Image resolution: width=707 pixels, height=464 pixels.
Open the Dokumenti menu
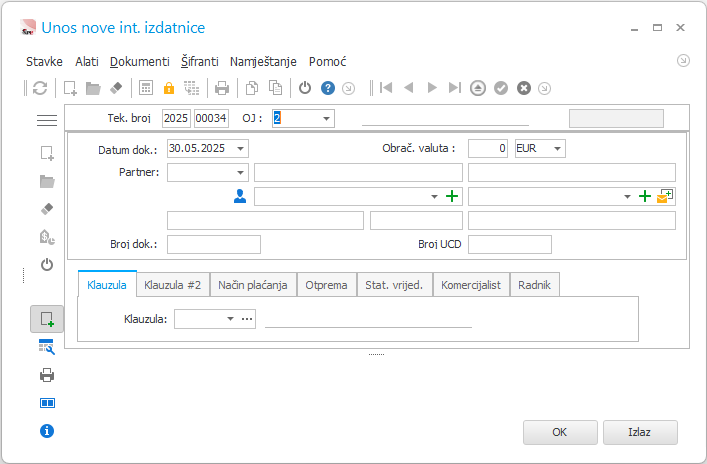(140, 61)
